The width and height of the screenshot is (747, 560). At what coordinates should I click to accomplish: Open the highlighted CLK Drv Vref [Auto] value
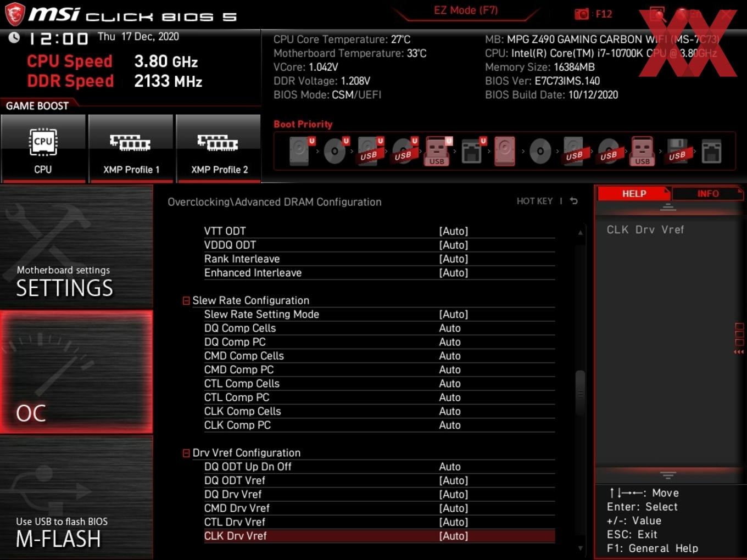(454, 536)
